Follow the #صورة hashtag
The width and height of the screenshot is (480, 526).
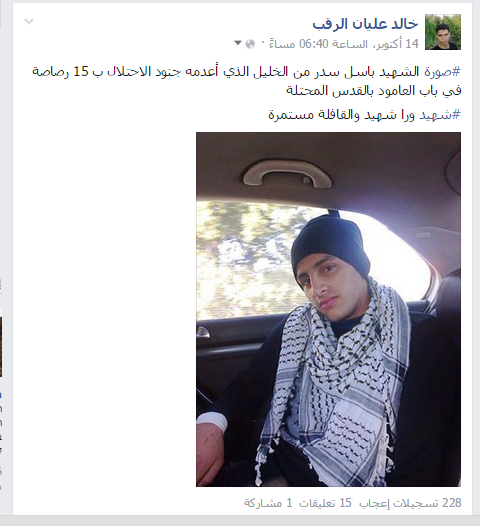[442, 72]
